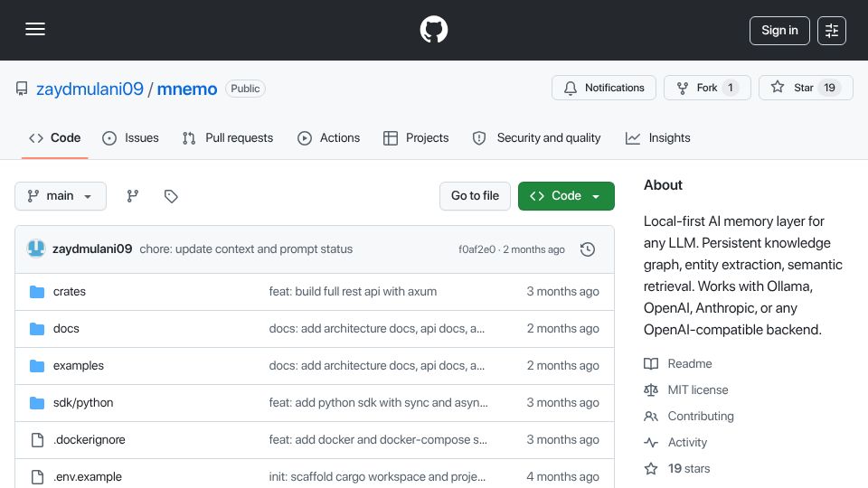868x488 pixels.
Task: Open MIT license link
Action: pos(698,390)
